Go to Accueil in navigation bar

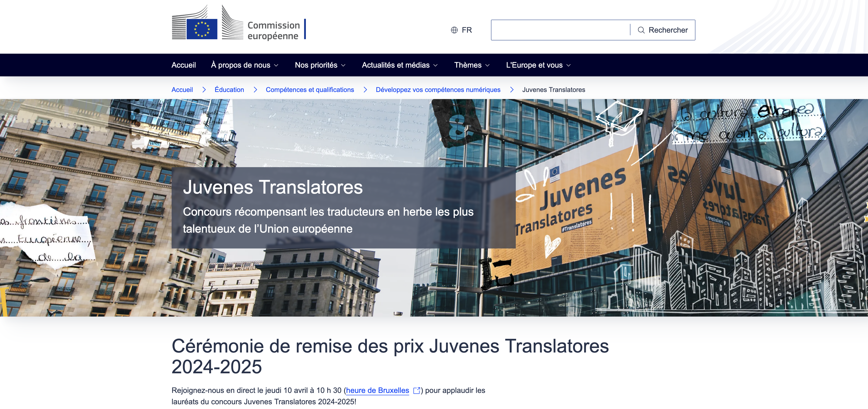click(183, 65)
